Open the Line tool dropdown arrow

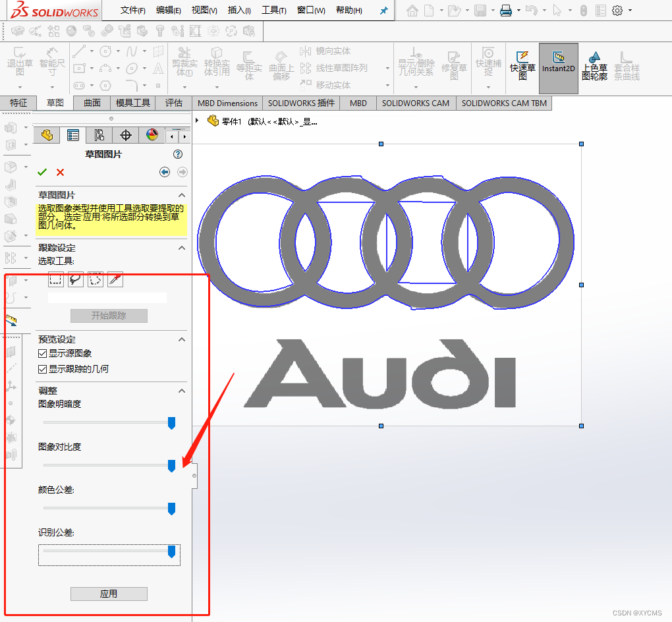(x=92, y=51)
